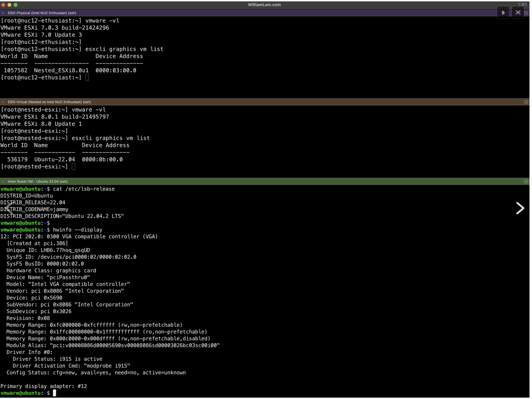Click the Device Name pciPassthru0 line
The image size is (532, 399).
pos(48,278)
